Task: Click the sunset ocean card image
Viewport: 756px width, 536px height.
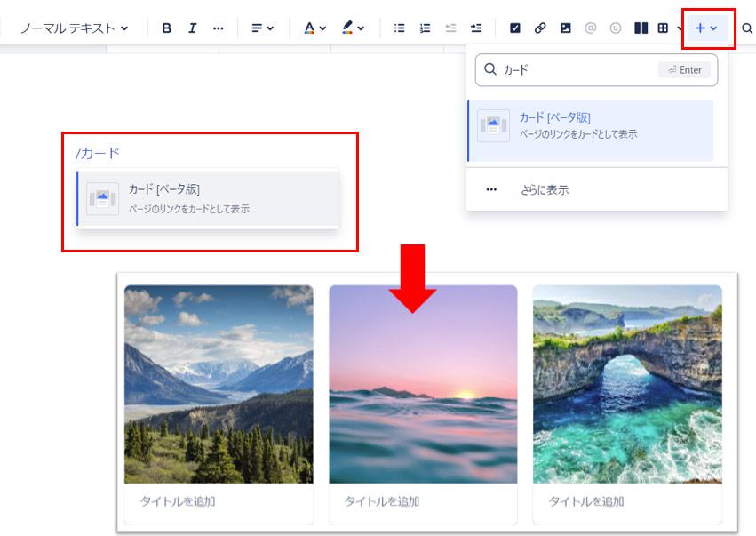Action: tap(423, 384)
